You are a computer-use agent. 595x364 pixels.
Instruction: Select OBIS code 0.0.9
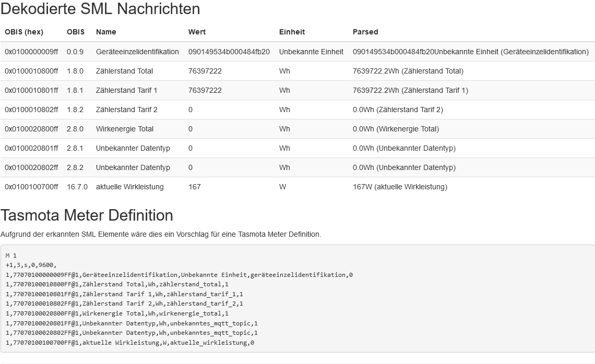pyautogui.click(x=75, y=52)
